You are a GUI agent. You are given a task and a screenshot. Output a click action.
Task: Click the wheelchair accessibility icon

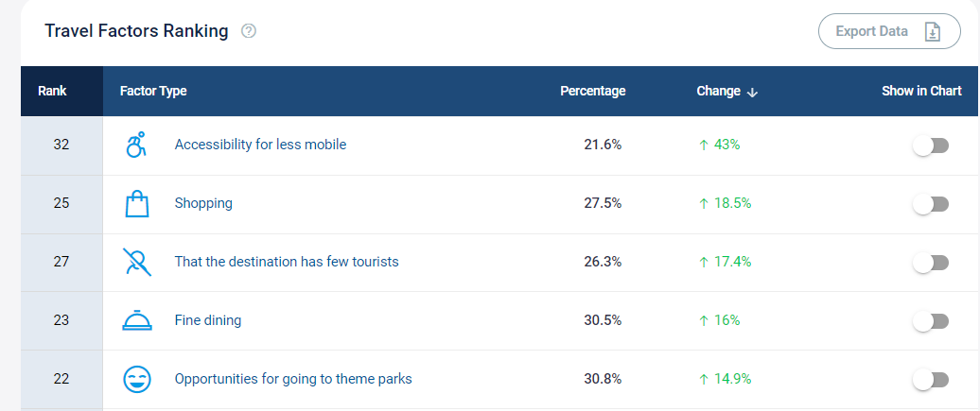[136, 145]
